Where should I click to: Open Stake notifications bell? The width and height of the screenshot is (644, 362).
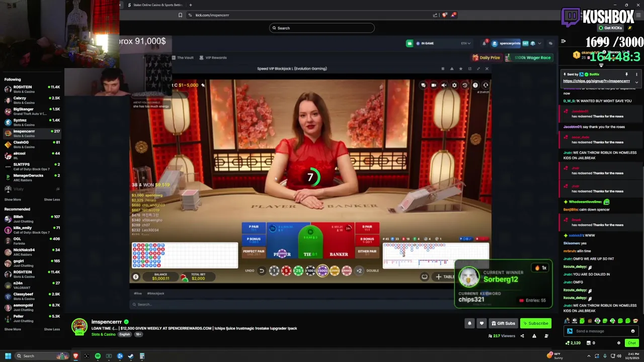(x=485, y=43)
